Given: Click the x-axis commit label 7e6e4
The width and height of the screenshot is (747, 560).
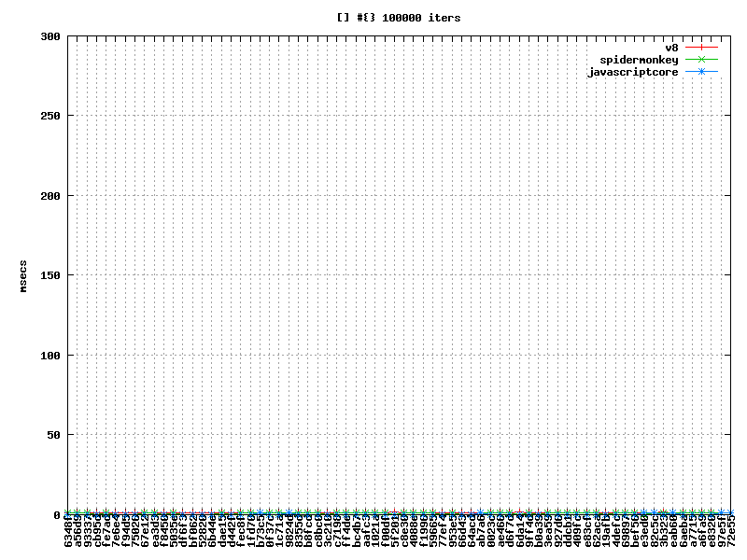Looking at the screenshot, I should [x=116, y=530].
